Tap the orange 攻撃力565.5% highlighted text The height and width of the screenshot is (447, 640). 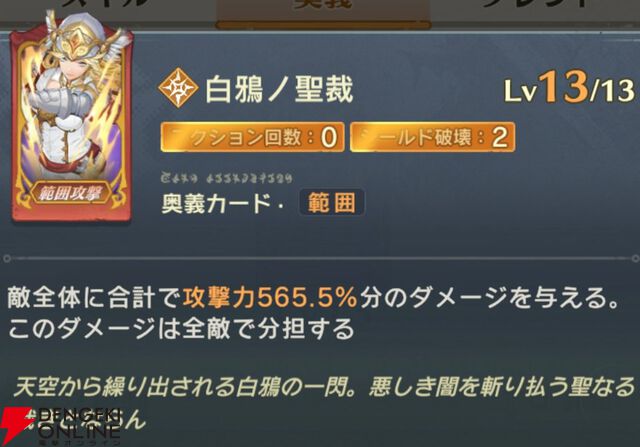coord(270,297)
